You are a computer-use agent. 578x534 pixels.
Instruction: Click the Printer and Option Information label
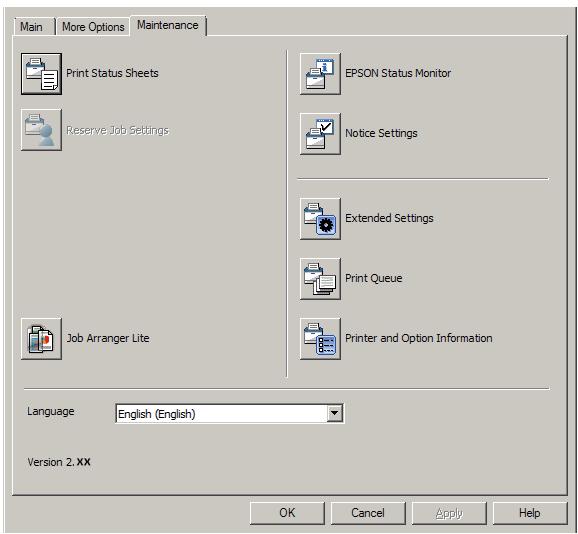pos(419,338)
